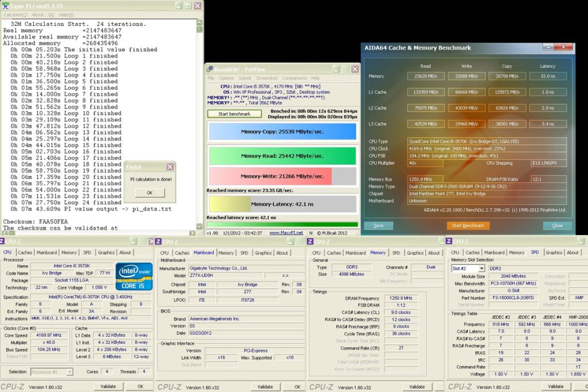Open MaxxMEM File menu
This screenshot has height=392, width=588.
tap(211, 78)
